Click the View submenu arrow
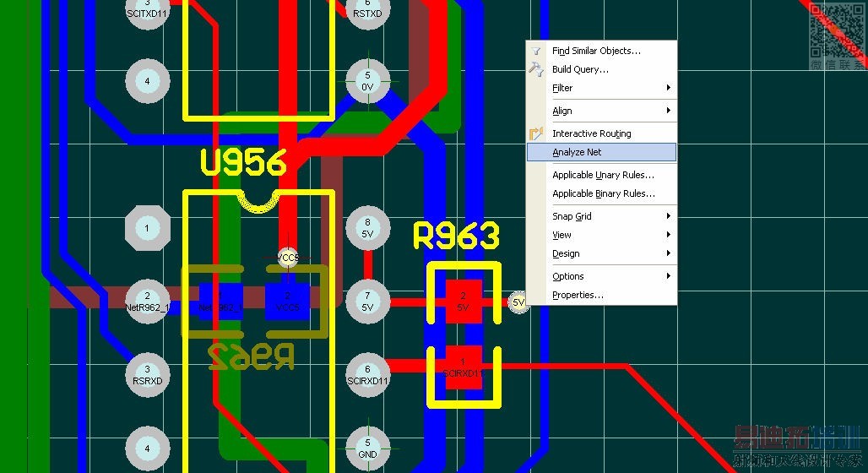Screen dimensions: 868x473 [668, 235]
